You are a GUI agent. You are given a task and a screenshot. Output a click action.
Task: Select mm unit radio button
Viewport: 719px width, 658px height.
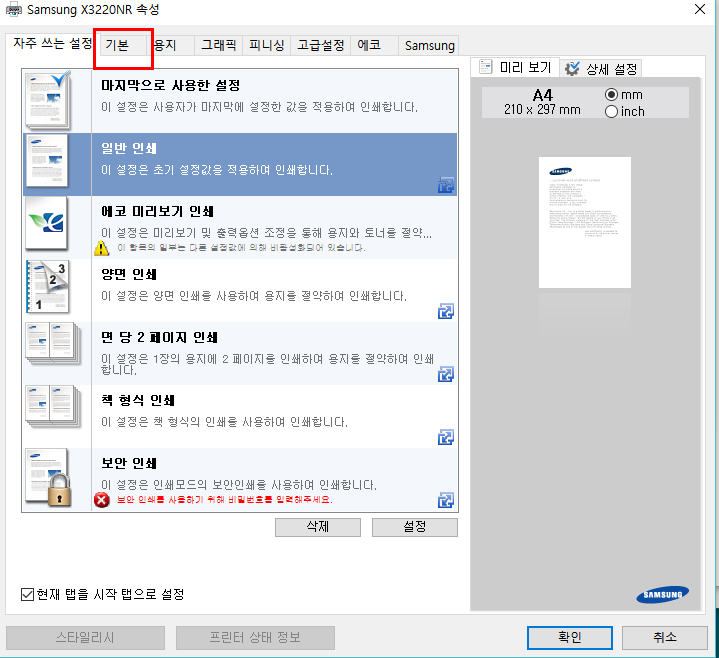tap(611, 94)
